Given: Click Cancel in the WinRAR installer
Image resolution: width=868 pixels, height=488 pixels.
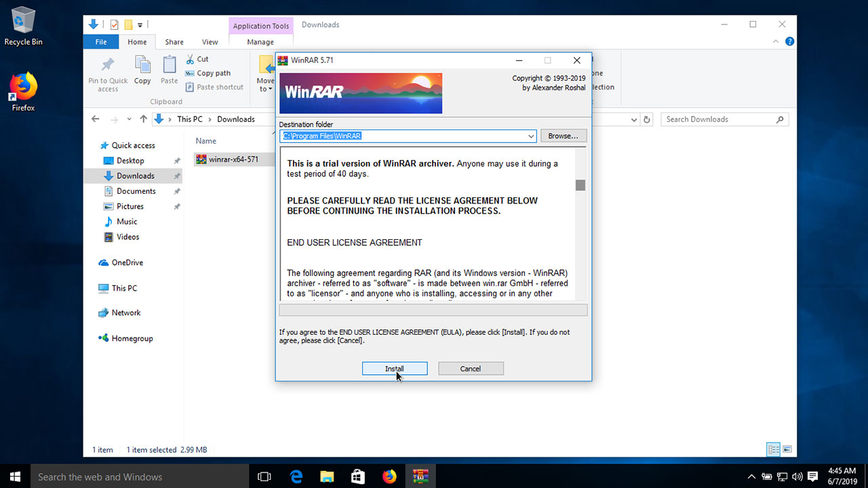Looking at the screenshot, I should (471, 369).
